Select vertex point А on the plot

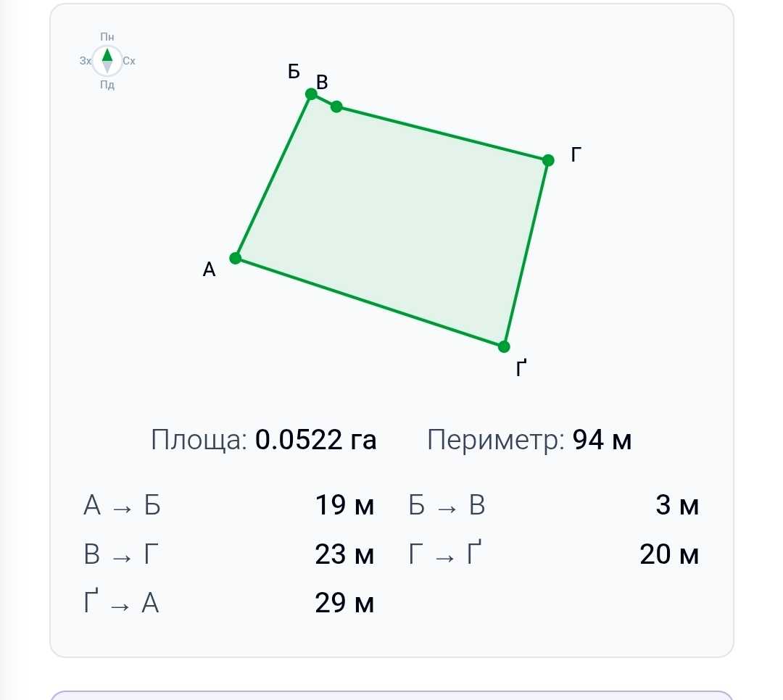click(x=236, y=258)
